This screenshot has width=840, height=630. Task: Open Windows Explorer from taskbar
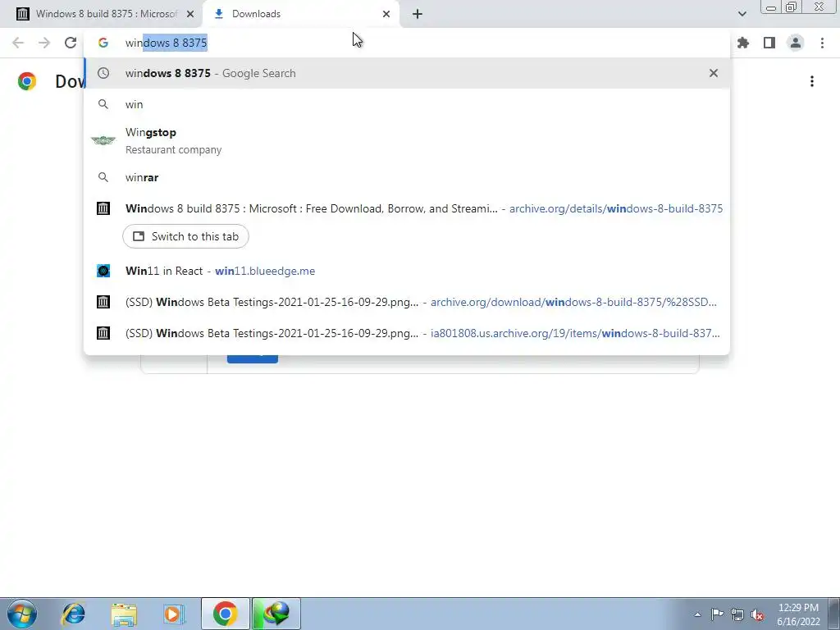(124, 614)
